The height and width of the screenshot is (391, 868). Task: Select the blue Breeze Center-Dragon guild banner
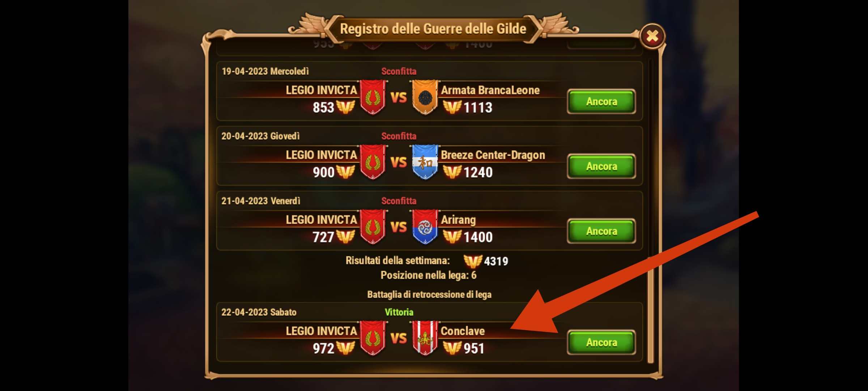click(425, 162)
